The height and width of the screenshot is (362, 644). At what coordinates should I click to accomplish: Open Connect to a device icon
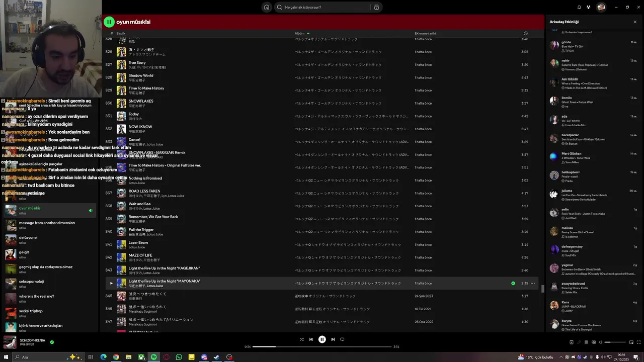[x=594, y=342]
